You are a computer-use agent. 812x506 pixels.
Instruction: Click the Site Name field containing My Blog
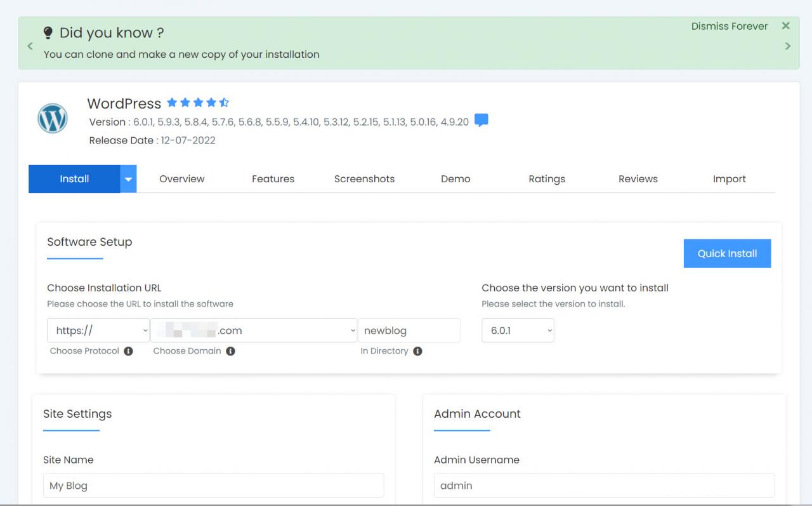[214, 485]
